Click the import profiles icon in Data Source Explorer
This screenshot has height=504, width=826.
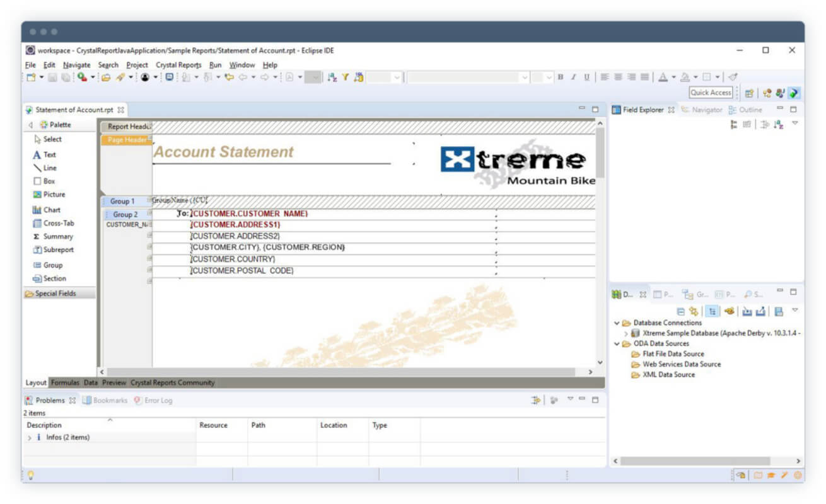(x=747, y=311)
